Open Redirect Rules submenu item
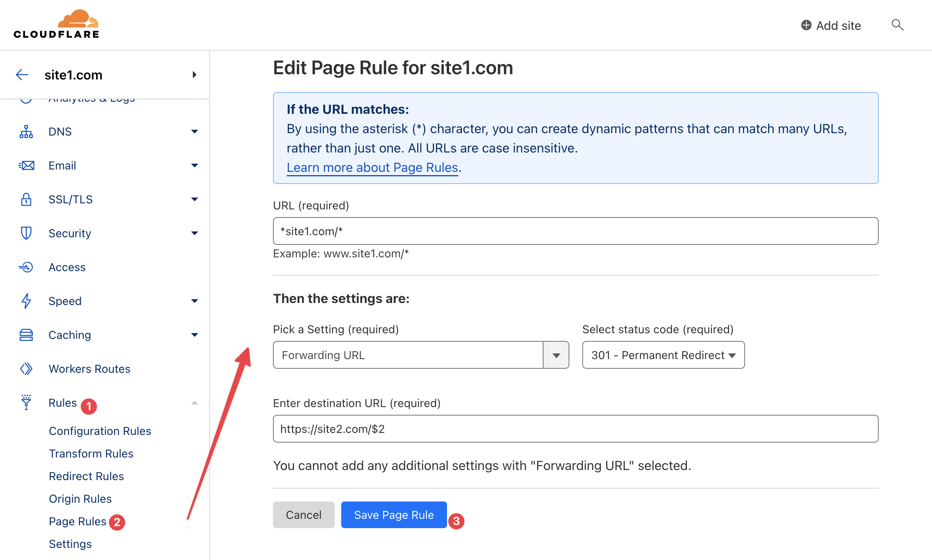The image size is (932, 560). pyautogui.click(x=86, y=476)
